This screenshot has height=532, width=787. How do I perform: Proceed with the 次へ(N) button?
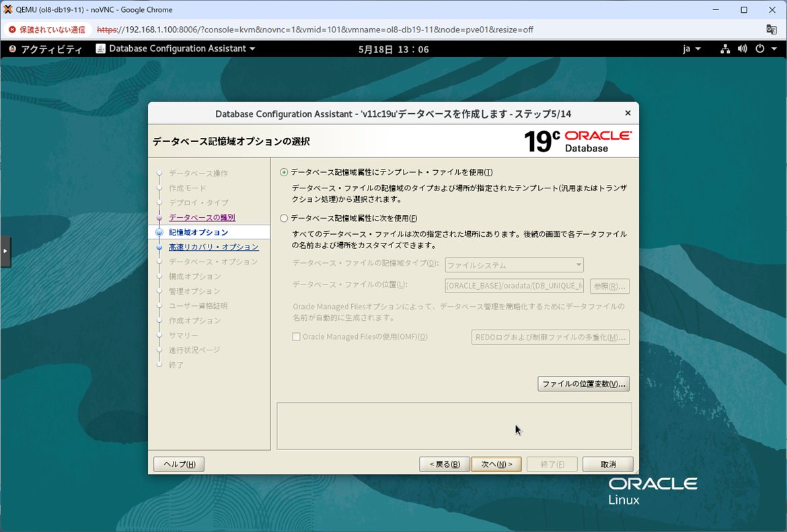pyautogui.click(x=496, y=464)
